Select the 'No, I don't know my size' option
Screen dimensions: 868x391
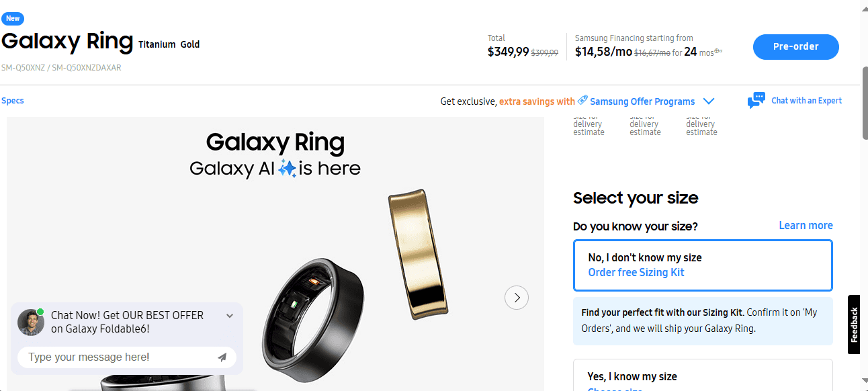(703, 265)
